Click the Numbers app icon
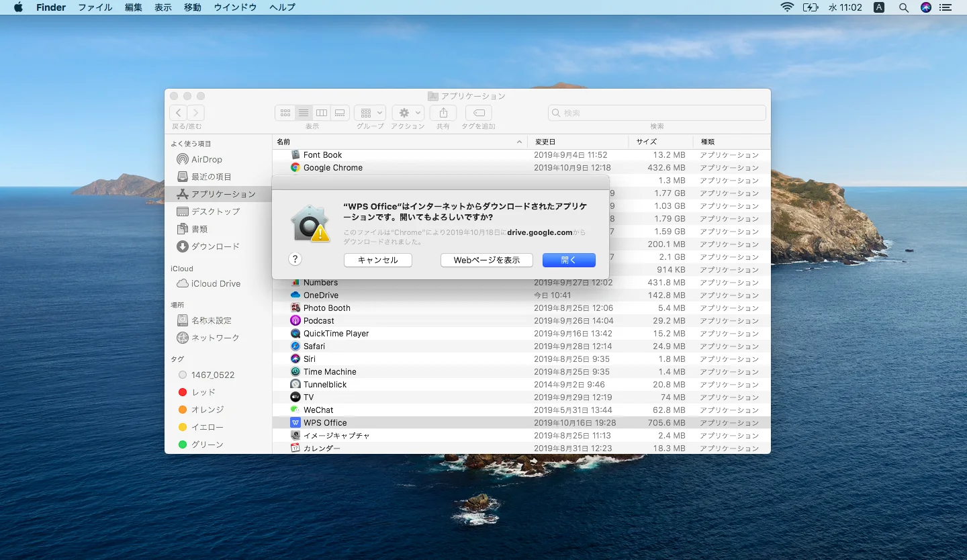 [x=295, y=283]
